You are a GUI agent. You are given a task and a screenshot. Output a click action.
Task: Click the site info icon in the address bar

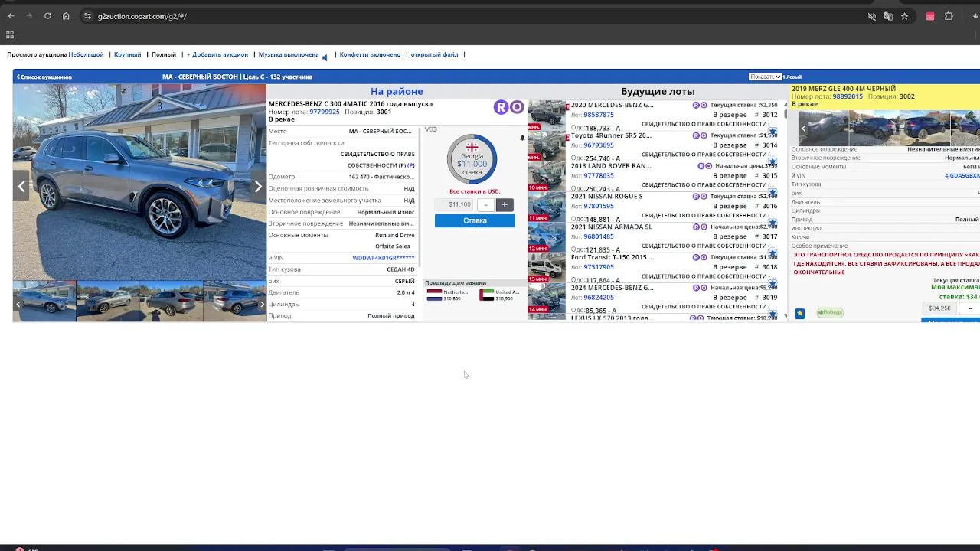point(87,16)
